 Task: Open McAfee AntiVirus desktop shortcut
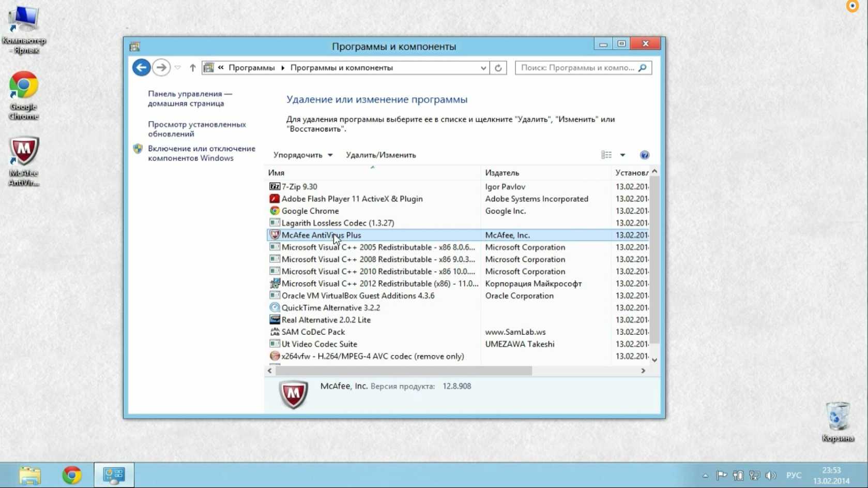[x=24, y=160]
